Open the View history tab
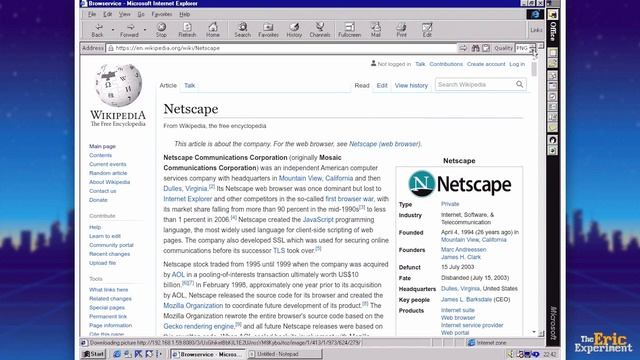The height and width of the screenshot is (360, 640). click(x=411, y=86)
